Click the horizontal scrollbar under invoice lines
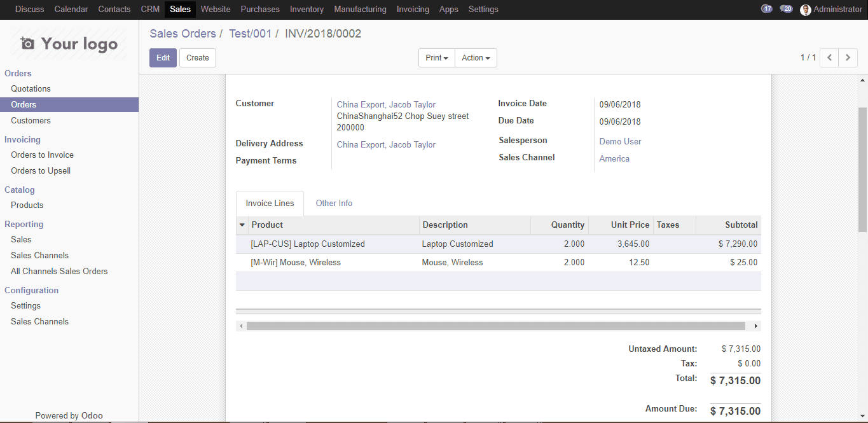This screenshot has height=423, width=868. [x=496, y=326]
